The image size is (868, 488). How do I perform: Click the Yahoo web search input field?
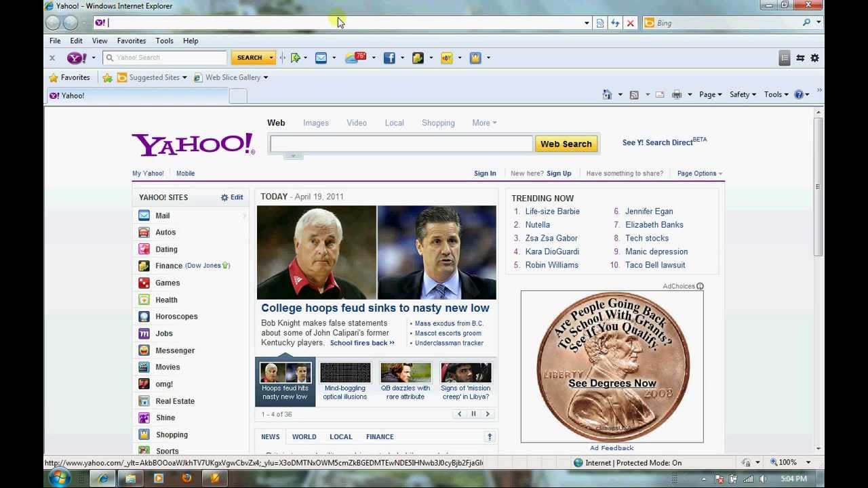pos(401,144)
